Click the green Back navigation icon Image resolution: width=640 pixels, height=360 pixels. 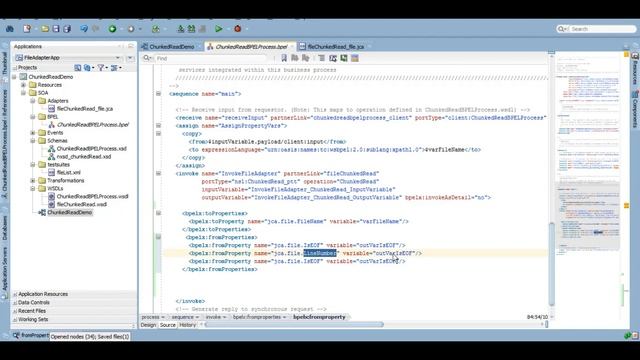tap(112, 29)
